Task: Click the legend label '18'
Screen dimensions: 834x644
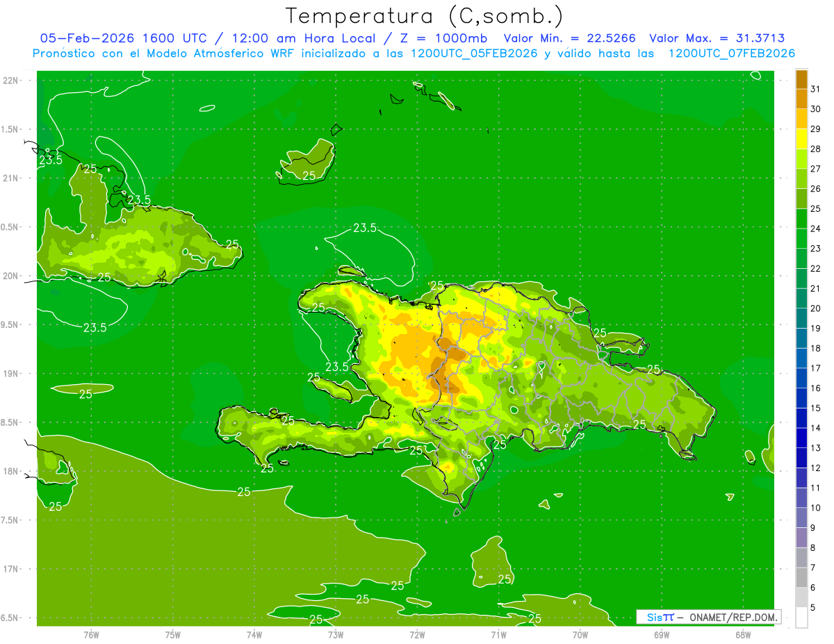Action: pyautogui.click(x=816, y=348)
